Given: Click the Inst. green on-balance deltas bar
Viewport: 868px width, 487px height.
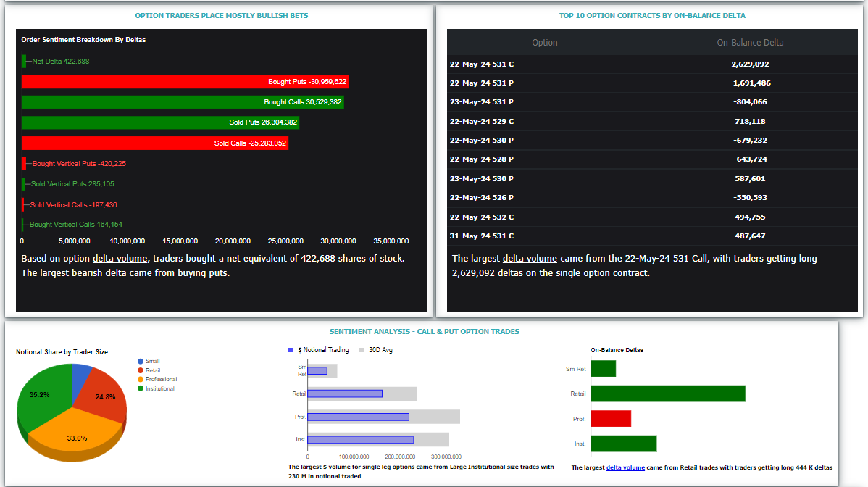Looking at the screenshot, I should point(624,444).
